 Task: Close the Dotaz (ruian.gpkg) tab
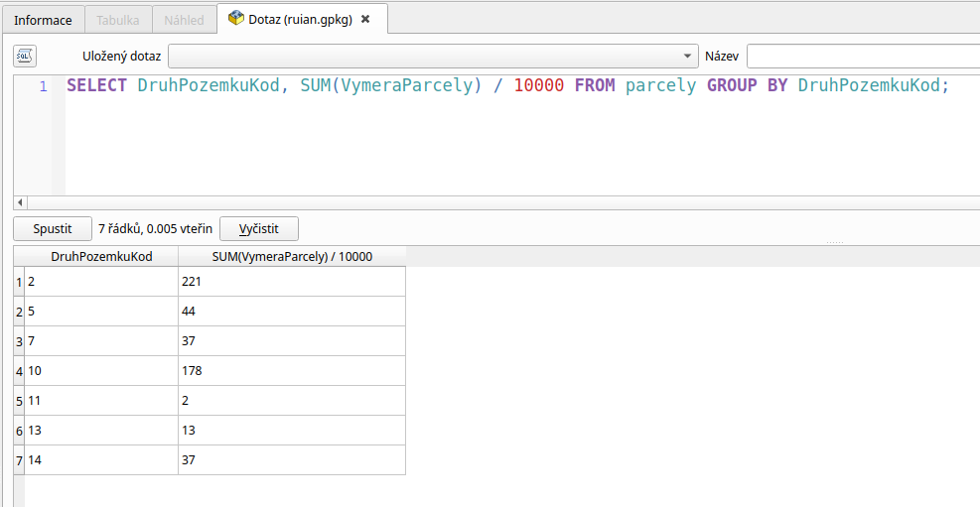[365, 19]
